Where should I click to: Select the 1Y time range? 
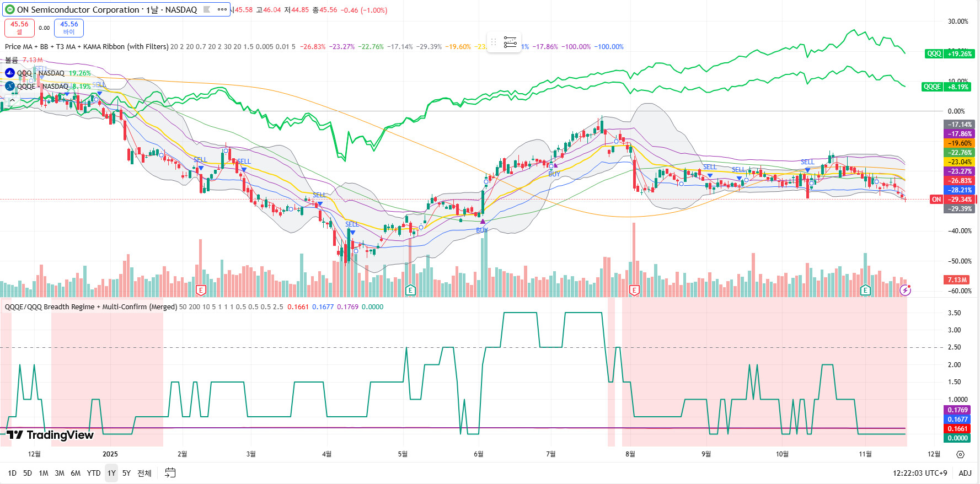coord(111,473)
